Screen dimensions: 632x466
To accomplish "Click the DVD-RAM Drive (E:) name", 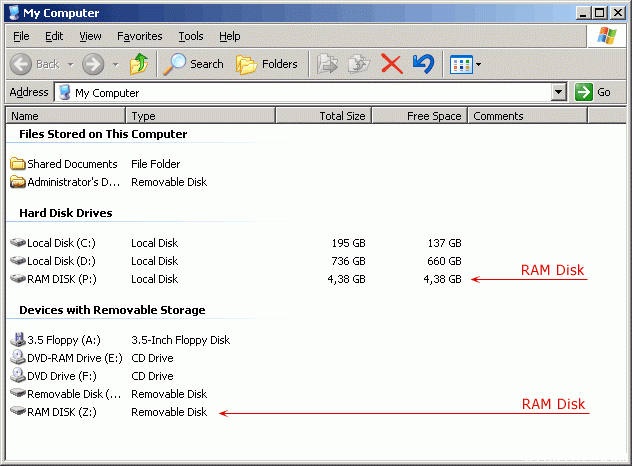I will tap(75, 358).
